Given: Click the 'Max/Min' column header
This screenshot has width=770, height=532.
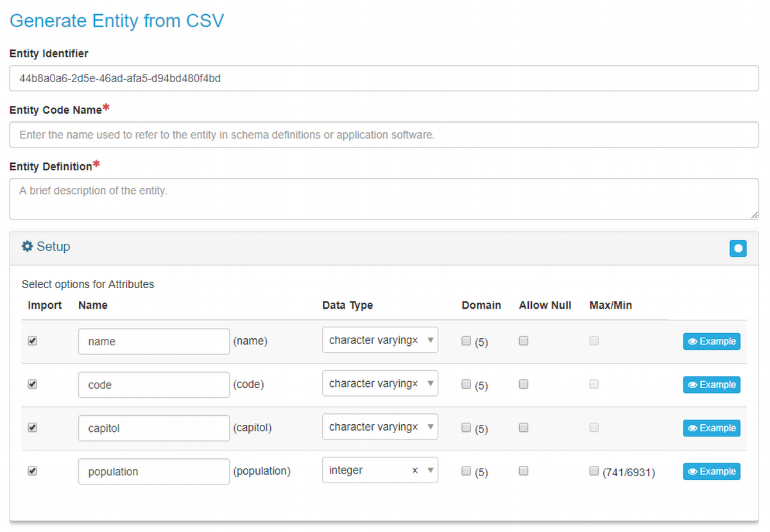Looking at the screenshot, I should tap(610, 305).
